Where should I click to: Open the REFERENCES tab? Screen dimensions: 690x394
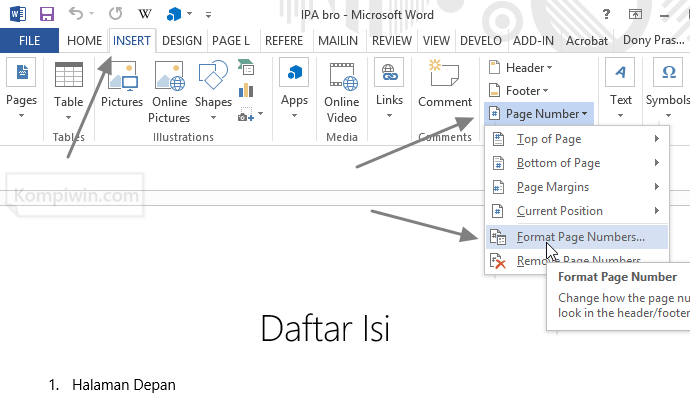coord(284,41)
